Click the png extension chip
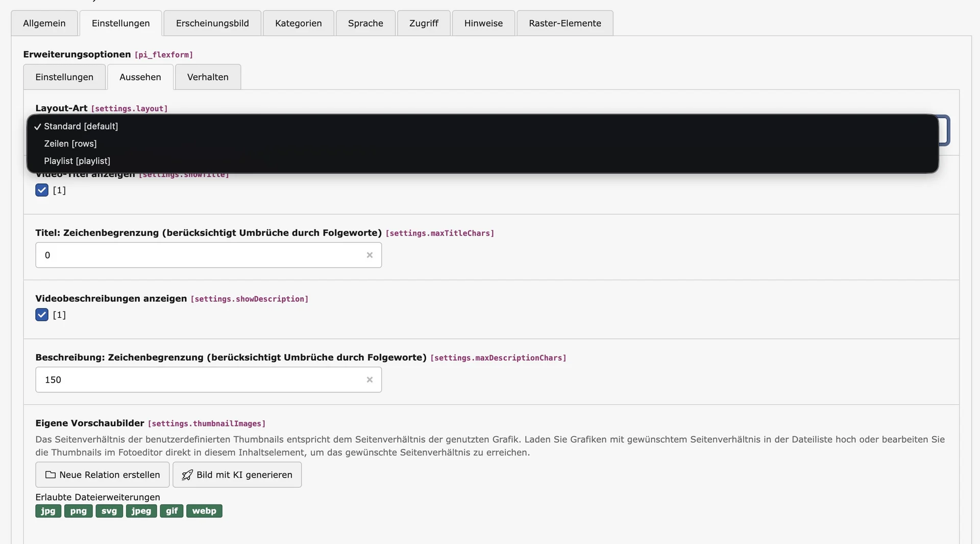The height and width of the screenshot is (544, 980). (78, 511)
